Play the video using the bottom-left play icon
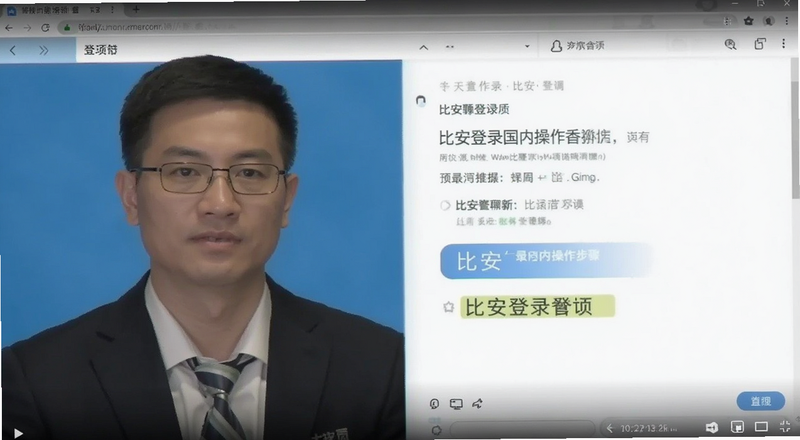The image size is (800, 440). tap(18, 433)
